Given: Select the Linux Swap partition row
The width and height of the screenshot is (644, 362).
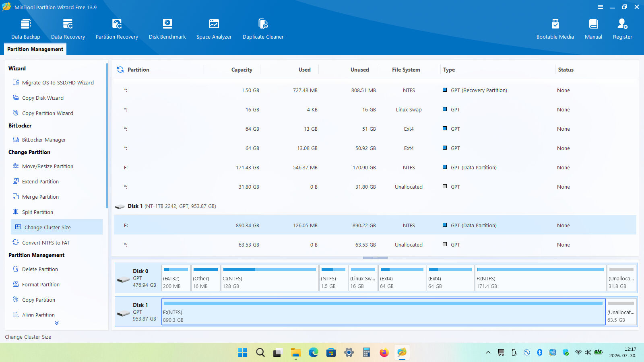Looking at the screenshot, I should 375,109.
